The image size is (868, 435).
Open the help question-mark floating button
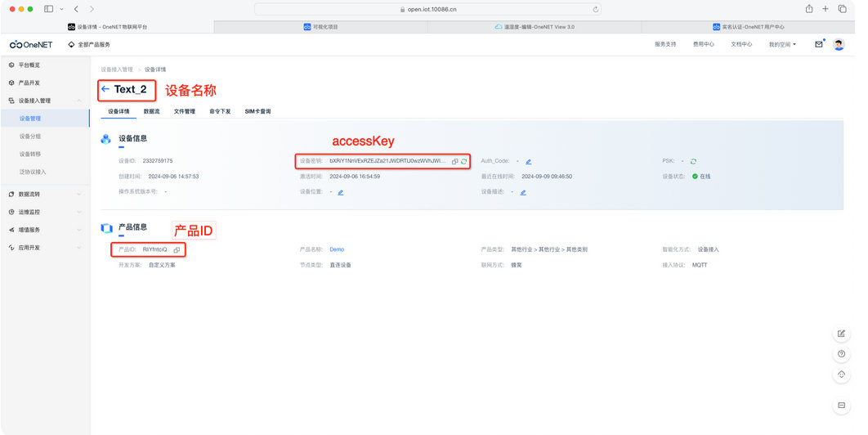(842, 354)
